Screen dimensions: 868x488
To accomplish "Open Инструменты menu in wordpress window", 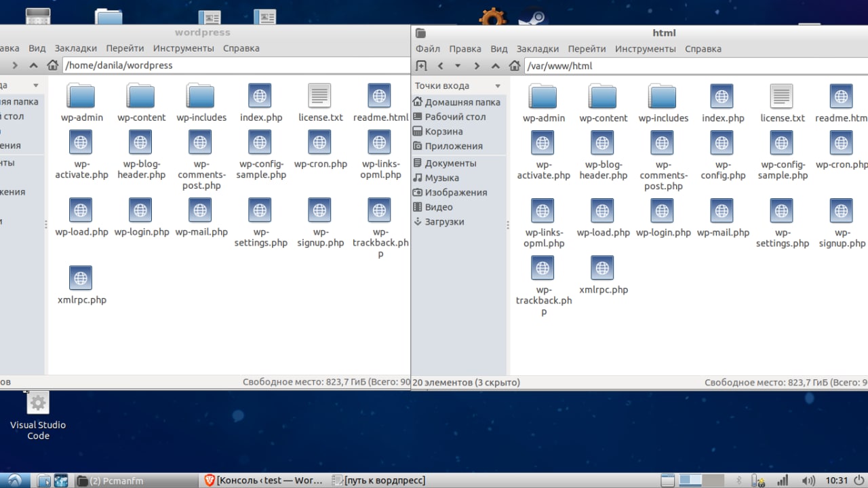I will (184, 48).
